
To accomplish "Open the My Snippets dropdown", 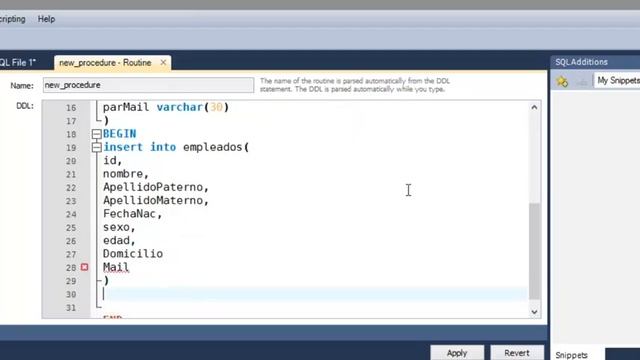I will (617, 80).
